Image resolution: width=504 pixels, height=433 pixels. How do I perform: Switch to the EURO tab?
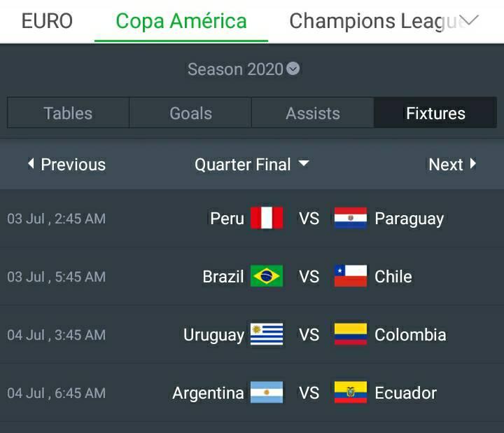click(x=47, y=21)
